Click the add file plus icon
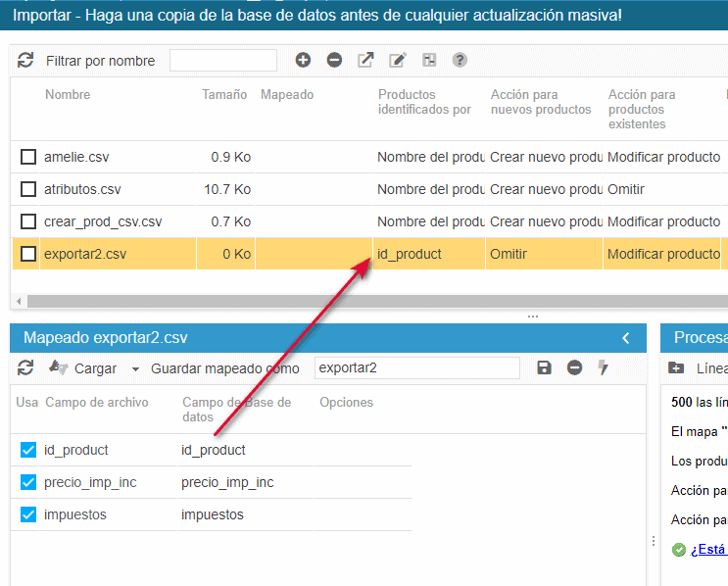The image size is (728, 586). [303, 61]
